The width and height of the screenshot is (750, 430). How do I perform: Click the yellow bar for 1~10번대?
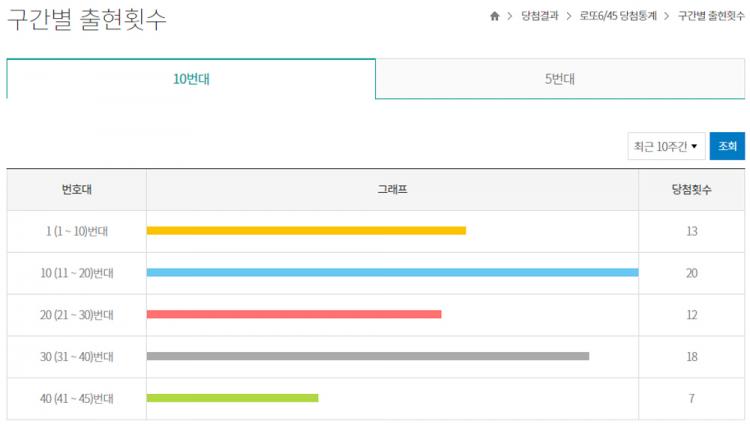[x=306, y=230]
